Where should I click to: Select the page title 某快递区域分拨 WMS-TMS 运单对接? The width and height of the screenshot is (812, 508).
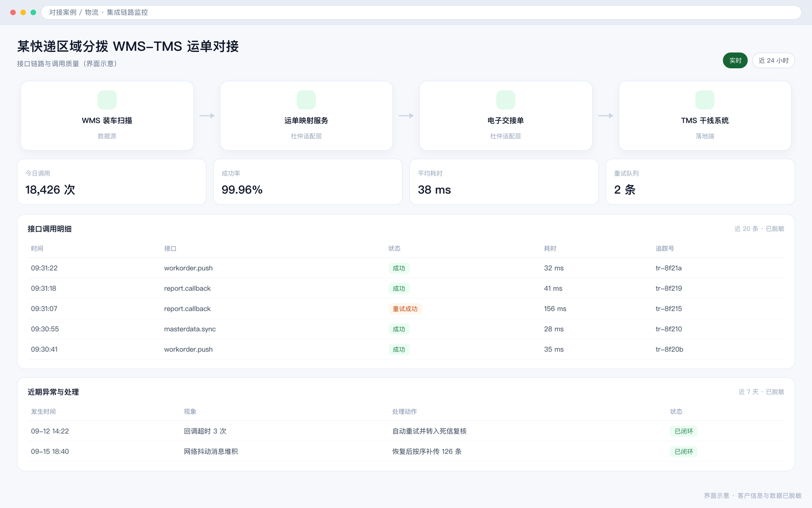pos(128,46)
